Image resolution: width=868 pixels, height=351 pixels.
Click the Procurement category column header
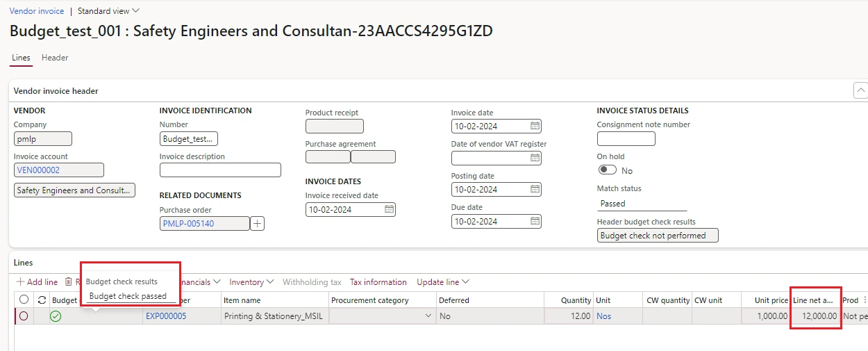coord(383,300)
